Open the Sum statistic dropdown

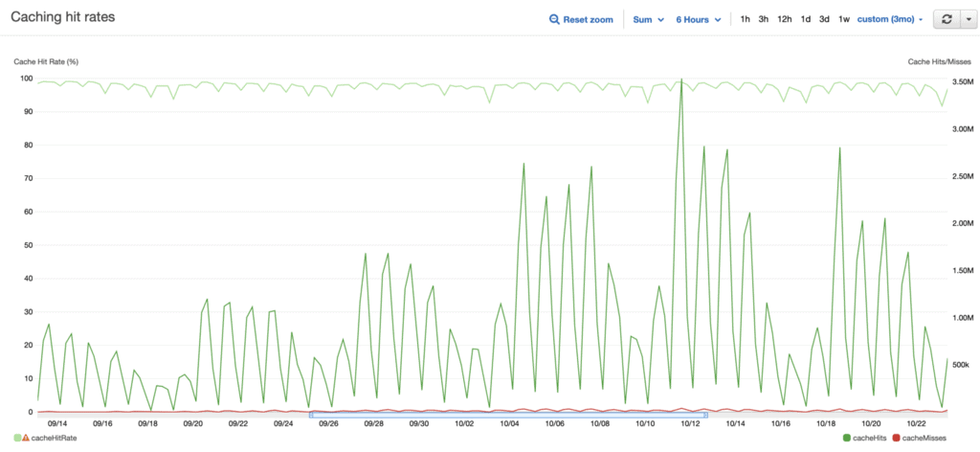pyautogui.click(x=648, y=19)
